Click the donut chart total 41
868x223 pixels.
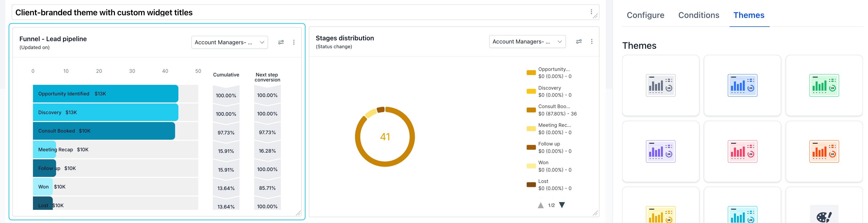pos(385,137)
